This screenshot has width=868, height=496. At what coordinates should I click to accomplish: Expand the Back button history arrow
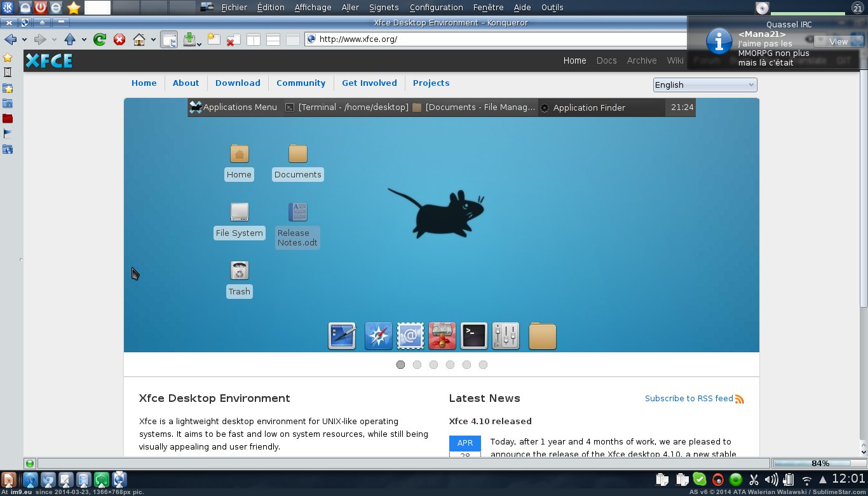pos(24,39)
